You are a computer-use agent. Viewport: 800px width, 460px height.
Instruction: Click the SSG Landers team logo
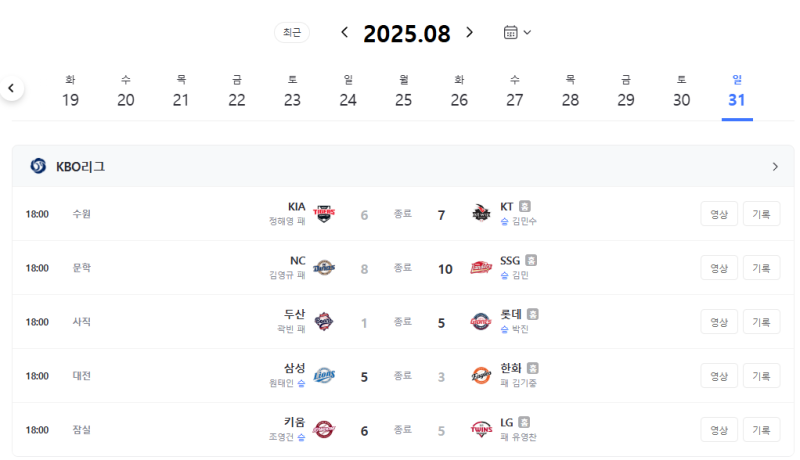click(x=481, y=268)
